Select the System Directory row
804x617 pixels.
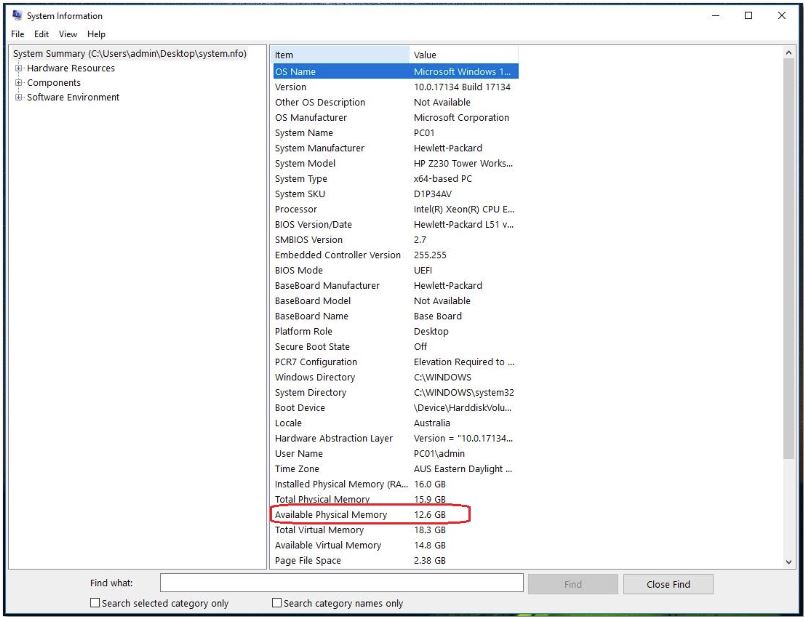pos(396,392)
